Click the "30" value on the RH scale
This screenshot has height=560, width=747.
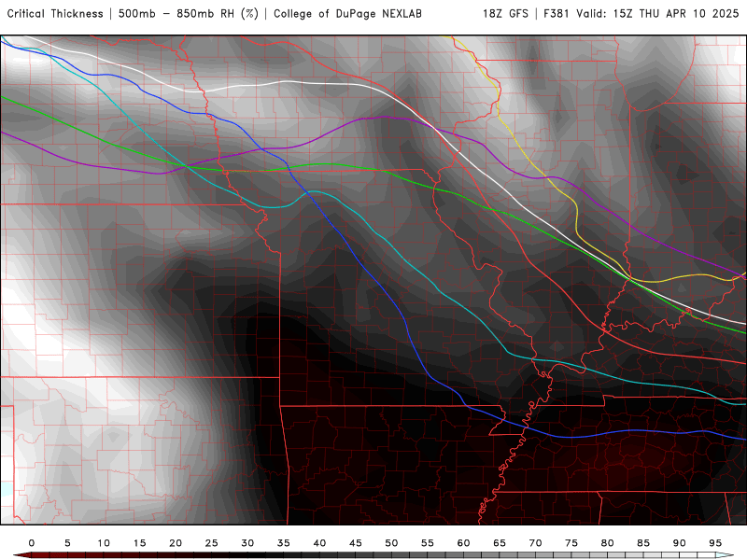click(x=247, y=543)
